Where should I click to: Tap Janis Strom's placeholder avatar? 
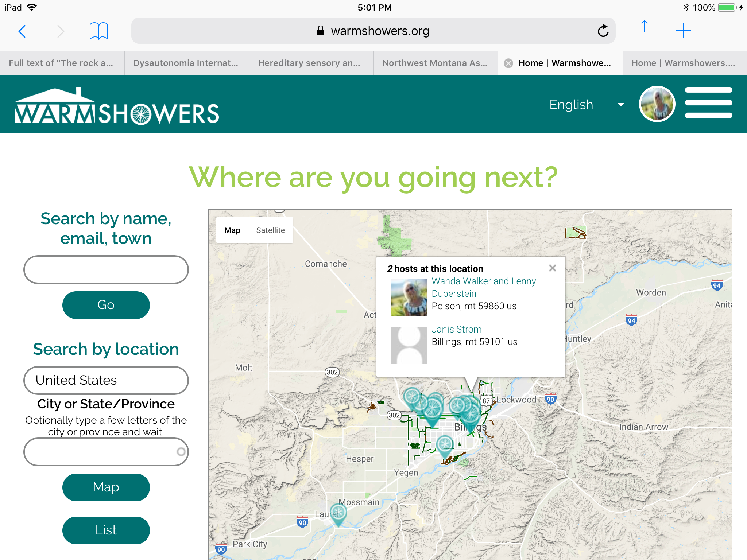409,345
